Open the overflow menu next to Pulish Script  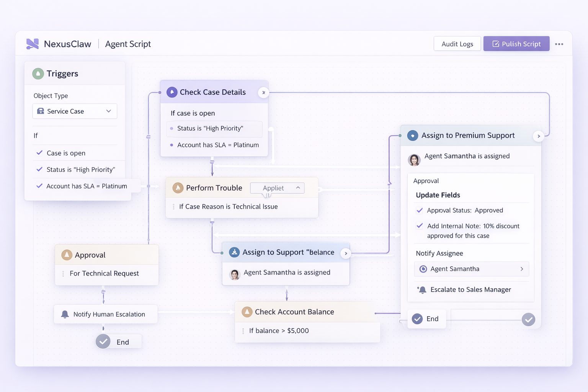(x=559, y=44)
